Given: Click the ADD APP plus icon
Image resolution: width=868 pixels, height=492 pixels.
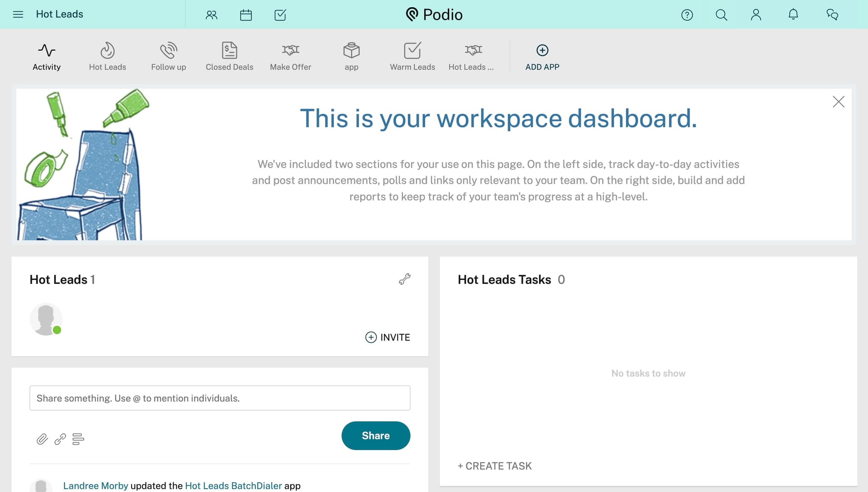Looking at the screenshot, I should coord(542,50).
